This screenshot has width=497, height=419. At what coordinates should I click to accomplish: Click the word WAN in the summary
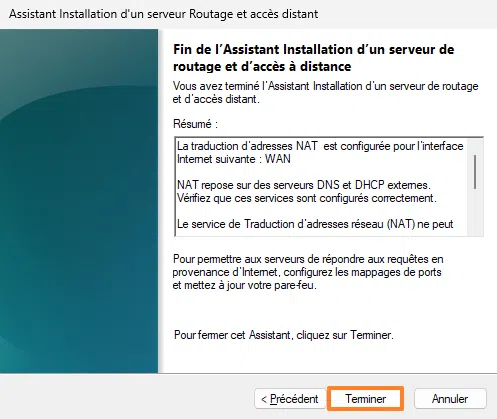coord(278,159)
